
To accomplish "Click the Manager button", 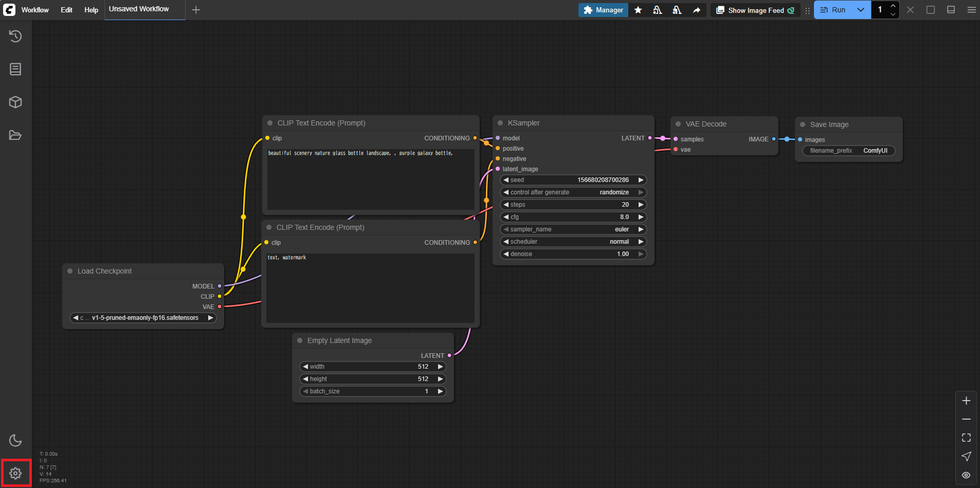I will (603, 10).
